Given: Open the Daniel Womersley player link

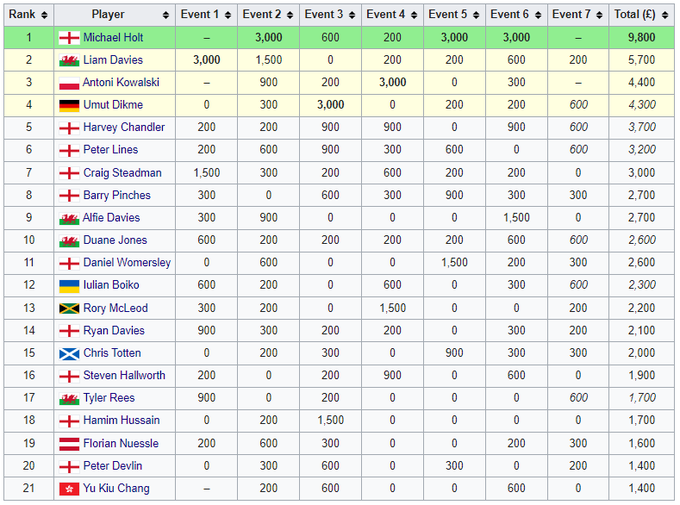Looking at the screenshot, I should point(127,262).
